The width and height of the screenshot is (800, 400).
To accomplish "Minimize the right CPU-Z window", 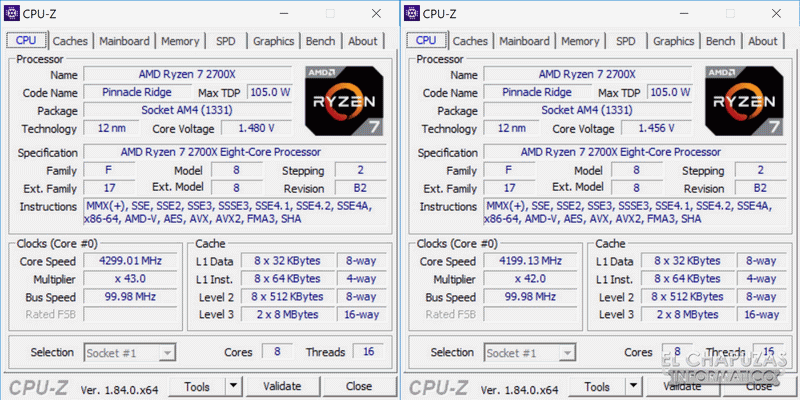I will tap(685, 14).
